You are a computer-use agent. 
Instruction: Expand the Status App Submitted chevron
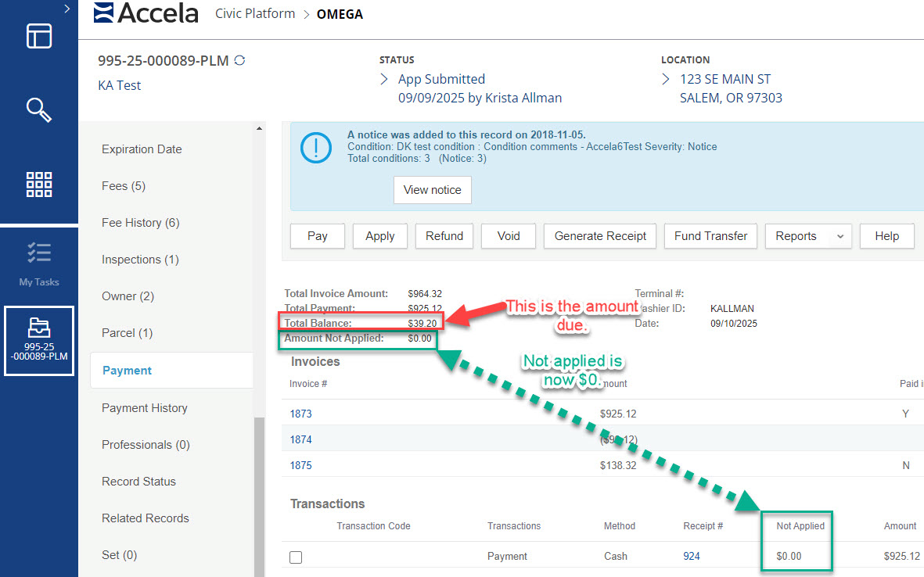tap(384, 79)
